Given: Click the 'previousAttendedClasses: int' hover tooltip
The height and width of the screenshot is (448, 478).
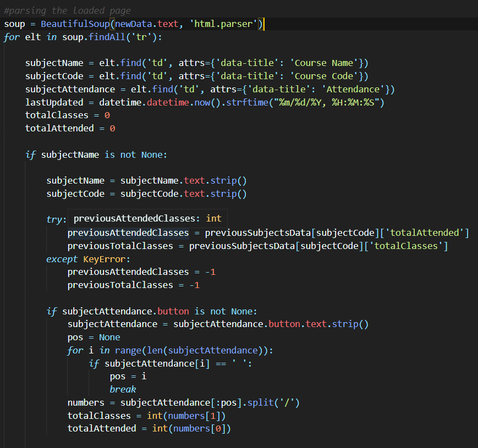Looking at the screenshot, I should tap(147, 218).
